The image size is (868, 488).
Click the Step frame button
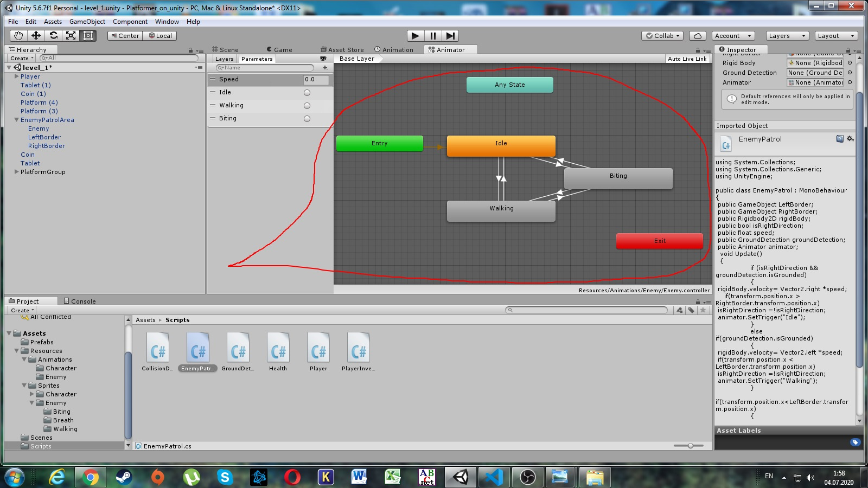(x=450, y=36)
